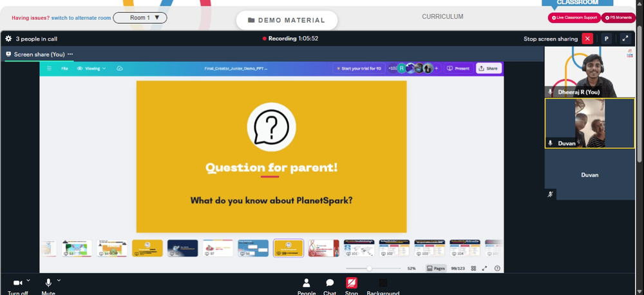Viewport: 644px width, 295px height.
Task: Toggle the Pages panel button
Action: (x=436, y=269)
